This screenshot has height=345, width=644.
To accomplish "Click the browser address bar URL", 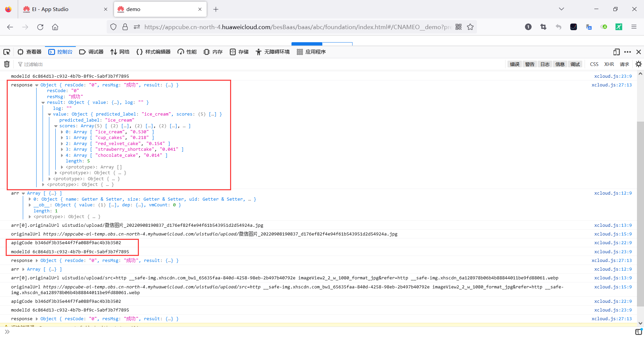I will coord(298,27).
